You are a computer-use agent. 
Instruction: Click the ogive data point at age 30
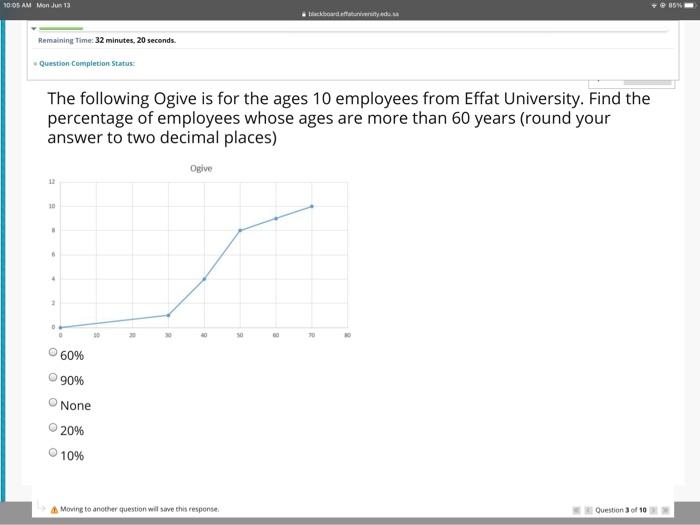click(x=168, y=315)
